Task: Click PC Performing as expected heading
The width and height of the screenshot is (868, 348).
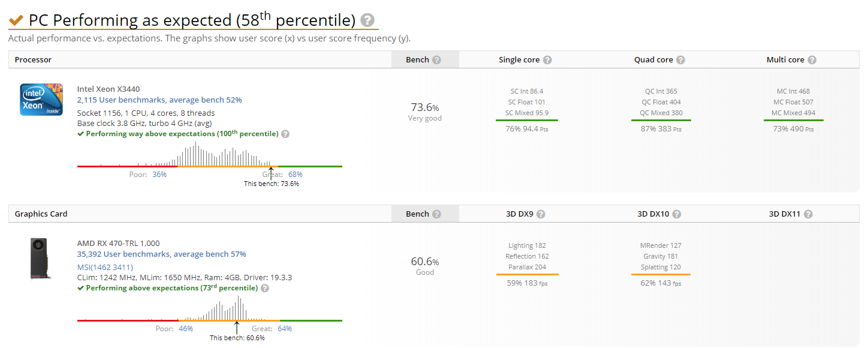Action: coord(193,20)
